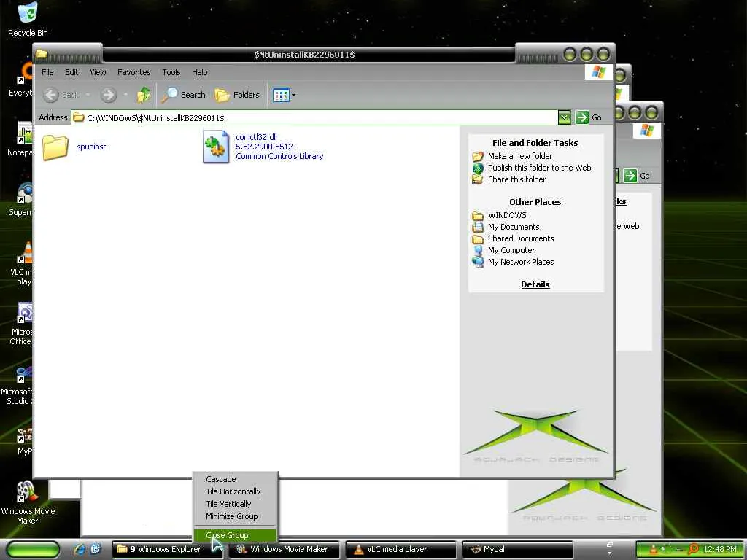The width and height of the screenshot is (747, 560).
Task: Collapse the Other Places header
Action: pos(535,202)
